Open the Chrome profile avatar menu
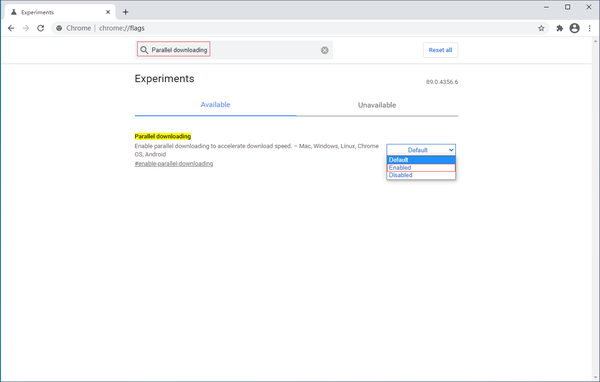This screenshot has width=600, height=382. click(x=574, y=28)
